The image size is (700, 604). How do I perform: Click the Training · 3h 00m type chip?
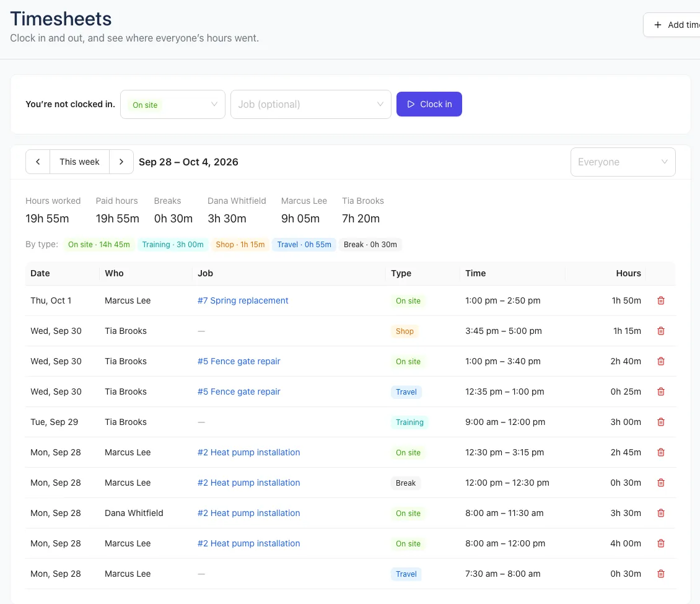[173, 245]
